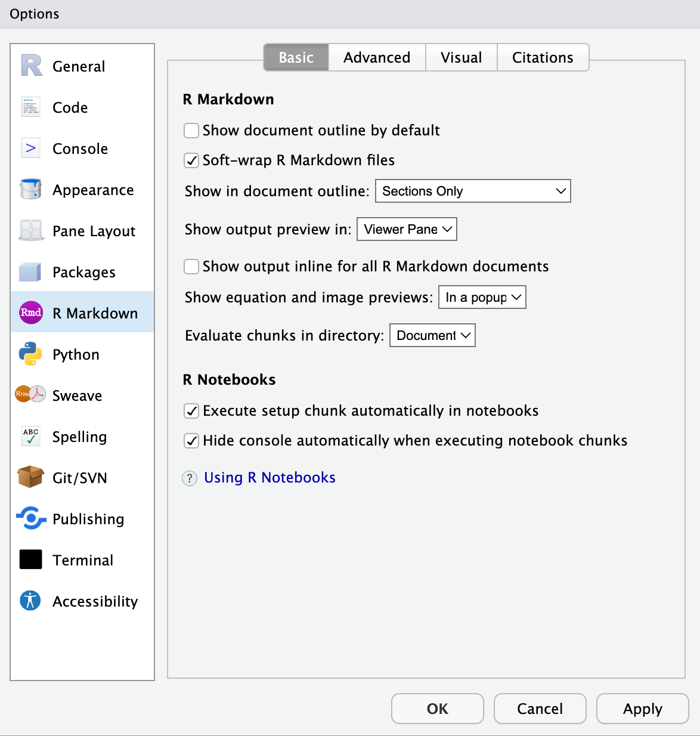Open the Accessibility person icon
The image size is (700, 736).
tap(30, 601)
